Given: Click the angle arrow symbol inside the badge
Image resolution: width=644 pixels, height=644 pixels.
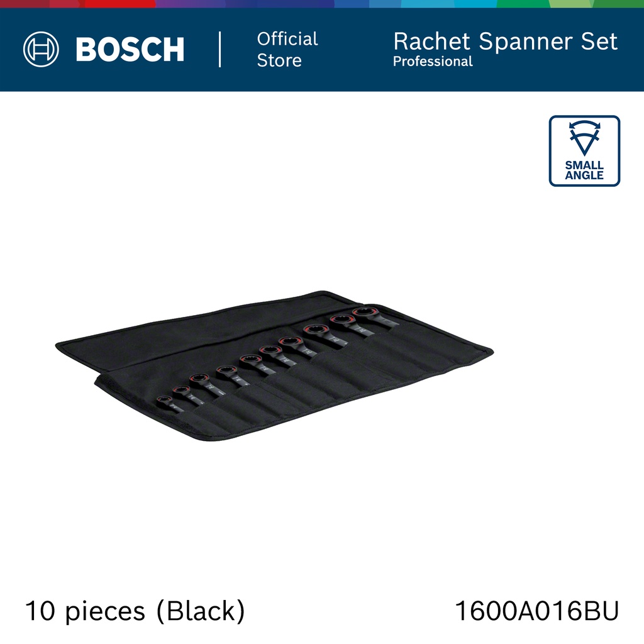Looking at the screenshot, I should 584,138.
